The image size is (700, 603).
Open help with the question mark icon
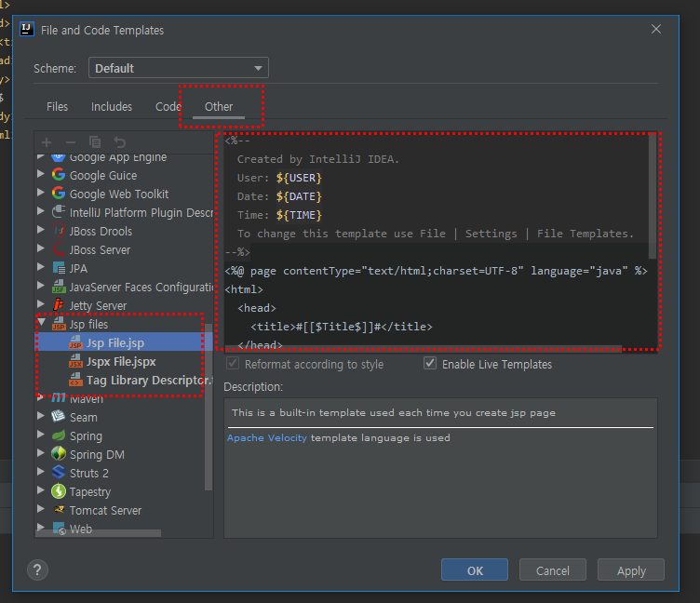tap(37, 570)
